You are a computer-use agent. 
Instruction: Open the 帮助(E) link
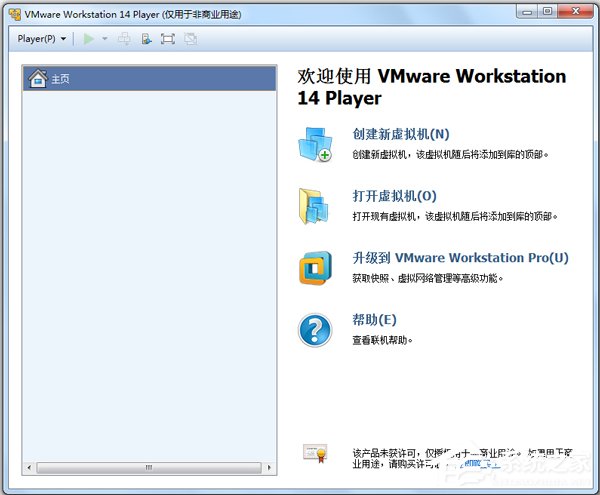[x=374, y=320]
